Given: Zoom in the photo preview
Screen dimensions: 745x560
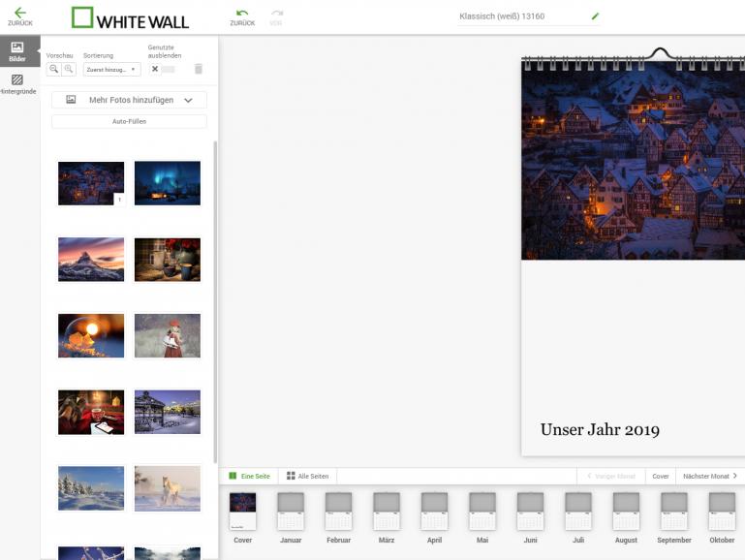Looking at the screenshot, I should 69,70.
